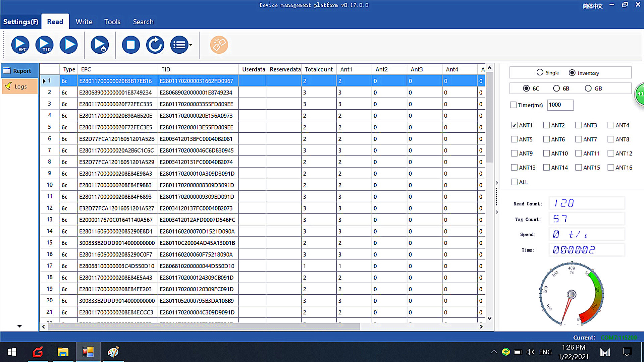Open the Logs panel in sidebar
This screenshot has height=362, width=644.
19,86
